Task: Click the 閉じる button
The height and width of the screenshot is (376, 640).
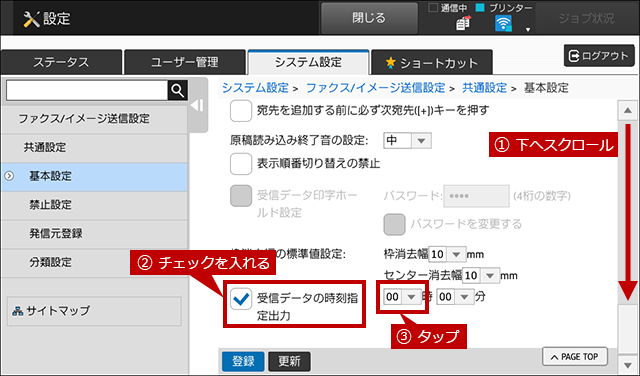Action: point(369,18)
